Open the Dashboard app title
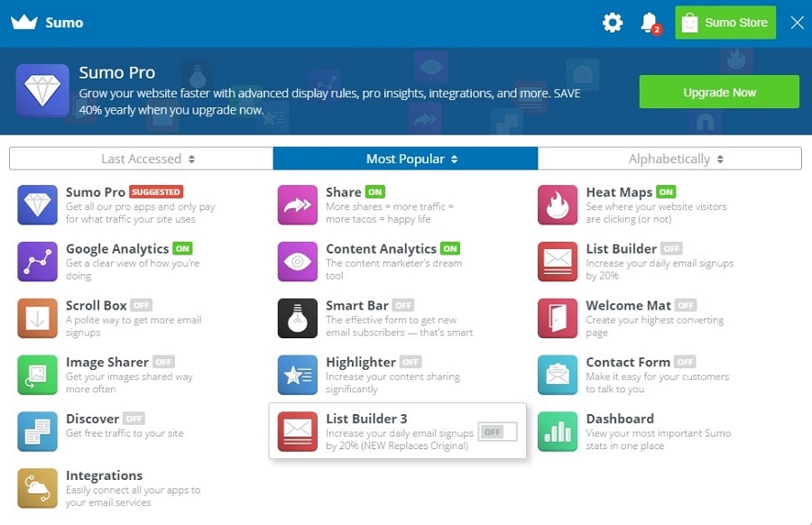The image size is (812, 525). 620,419
